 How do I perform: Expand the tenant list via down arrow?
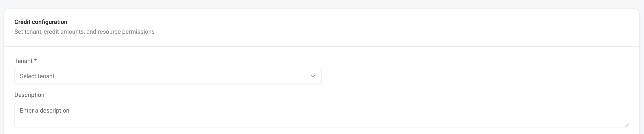click(x=313, y=76)
